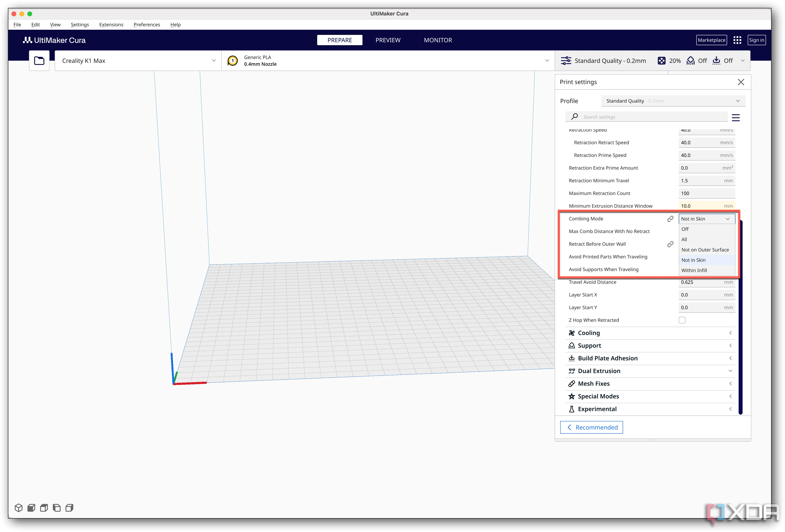Screen dimensions: 785x532
Task: Select Off in Combing Mode list
Action: coord(685,229)
